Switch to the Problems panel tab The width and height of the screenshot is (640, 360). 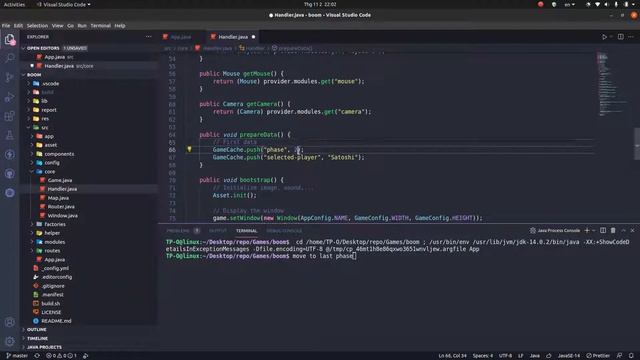pyautogui.click(x=178, y=231)
